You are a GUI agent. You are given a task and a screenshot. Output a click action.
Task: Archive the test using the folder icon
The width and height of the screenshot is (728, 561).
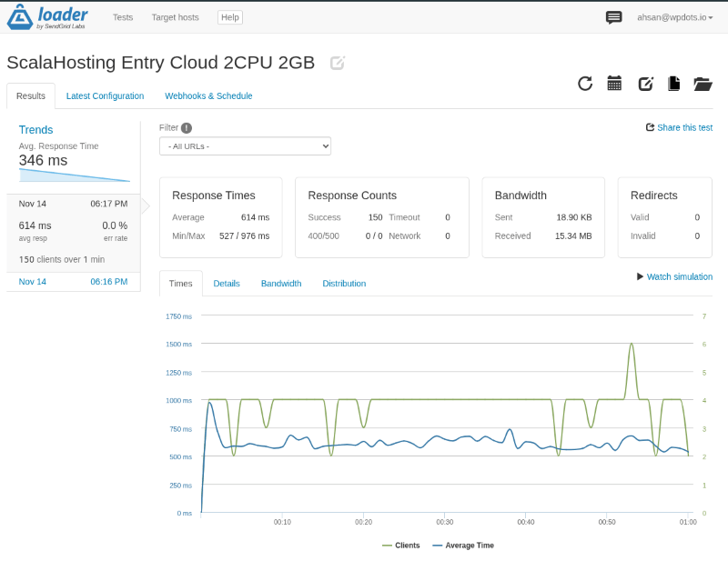click(703, 83)
